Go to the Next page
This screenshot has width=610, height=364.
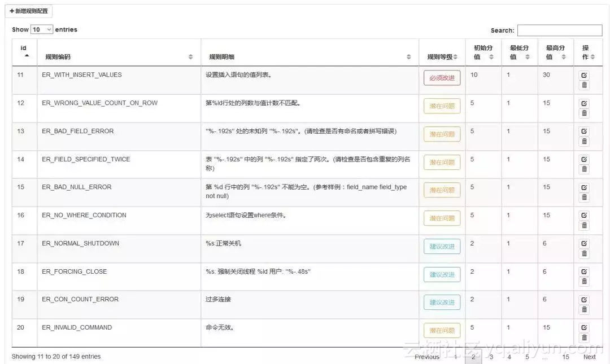(589, 357)
